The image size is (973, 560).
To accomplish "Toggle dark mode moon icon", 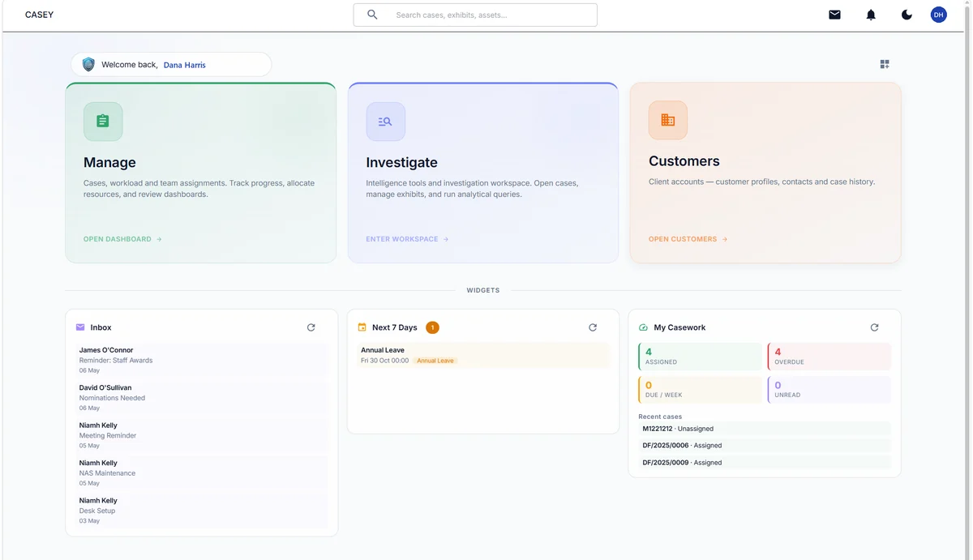I will (907, 15).
